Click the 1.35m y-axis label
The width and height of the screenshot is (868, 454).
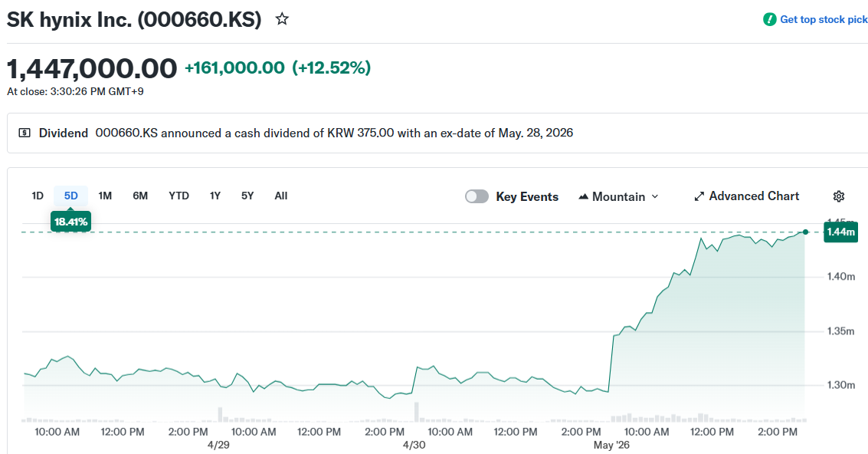[x=841, y=331]
